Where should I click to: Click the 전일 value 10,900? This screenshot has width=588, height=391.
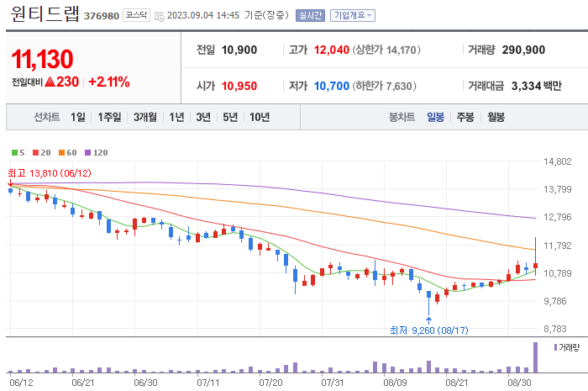239,50
